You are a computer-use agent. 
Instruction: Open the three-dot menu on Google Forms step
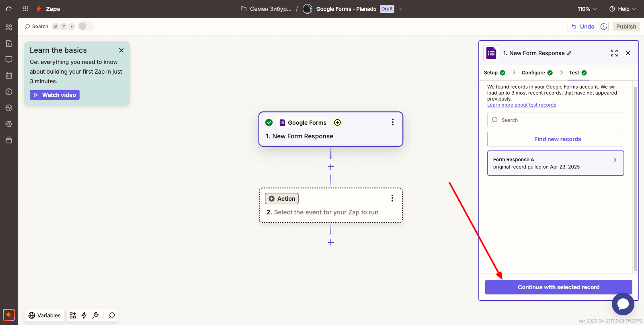tap(393, 122)
